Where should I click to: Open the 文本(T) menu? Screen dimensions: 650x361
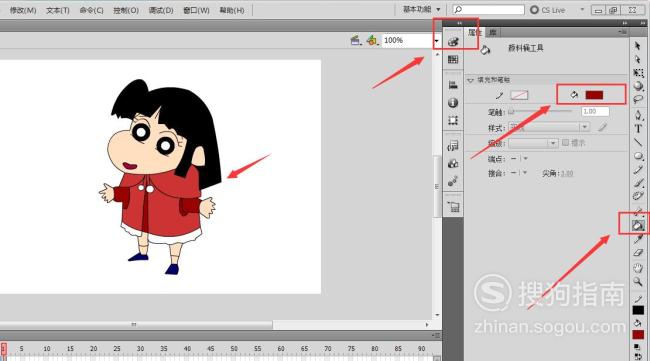pos(58,10)
